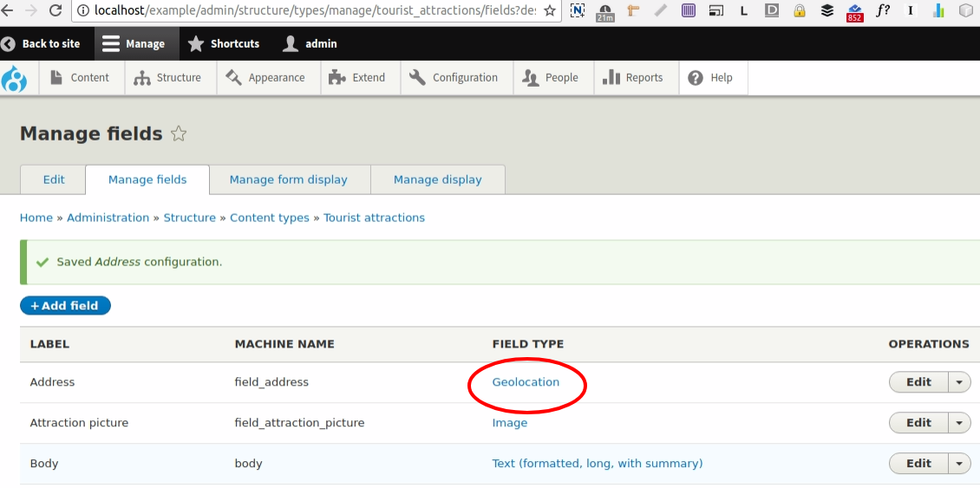Switch to the Manage form display tab
Screen dimensions: 980x488
pyautogui.click(x=288, y=179)
